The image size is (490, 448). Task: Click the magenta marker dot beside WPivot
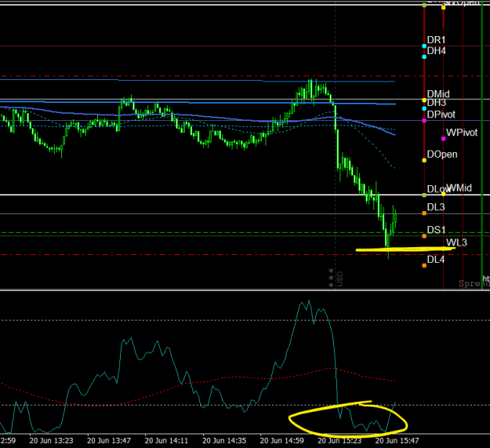point(444,139)
